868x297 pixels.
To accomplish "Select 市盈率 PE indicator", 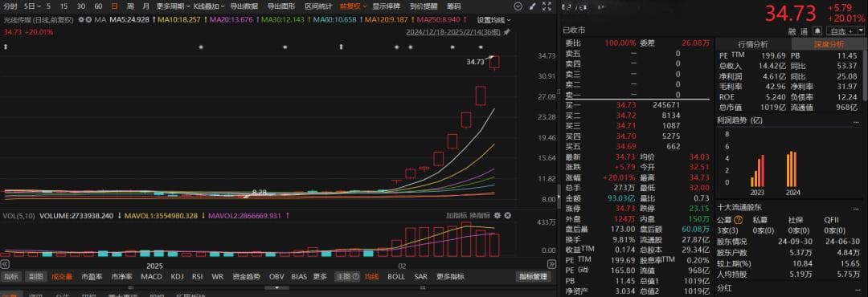I will click(92, 277).
